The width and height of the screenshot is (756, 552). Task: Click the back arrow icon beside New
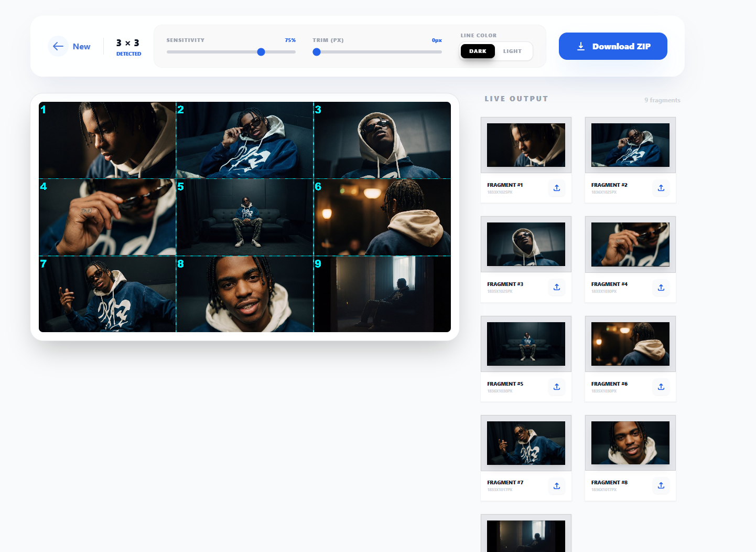pyautogui.click(x=58, y=46)
